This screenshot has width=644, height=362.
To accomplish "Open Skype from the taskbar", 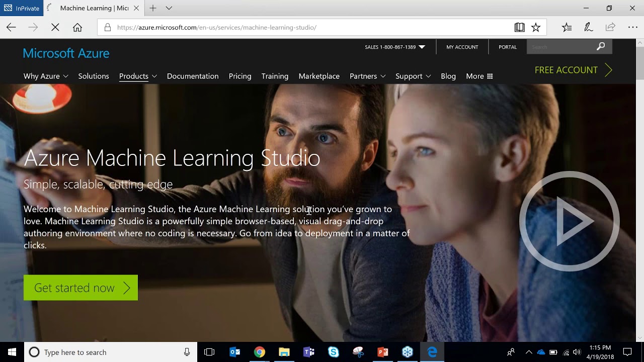I will pyautogui.click(x=334, y=352).
